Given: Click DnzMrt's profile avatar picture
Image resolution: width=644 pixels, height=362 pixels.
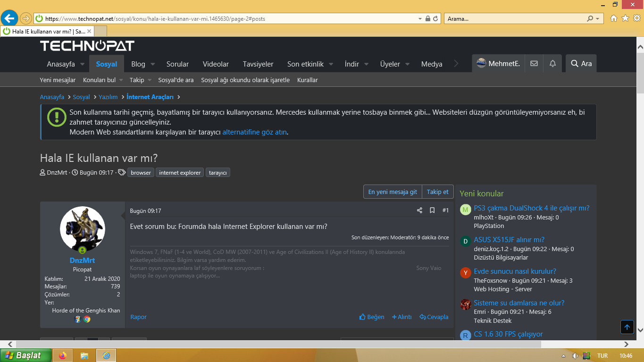Looking at the screenshot, I should (x=83, y=229).
